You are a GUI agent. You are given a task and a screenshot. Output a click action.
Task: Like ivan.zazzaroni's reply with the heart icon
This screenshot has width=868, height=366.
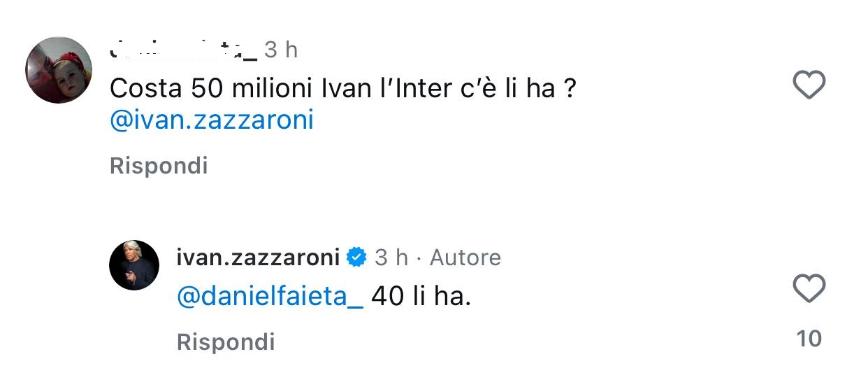(809, 288)
